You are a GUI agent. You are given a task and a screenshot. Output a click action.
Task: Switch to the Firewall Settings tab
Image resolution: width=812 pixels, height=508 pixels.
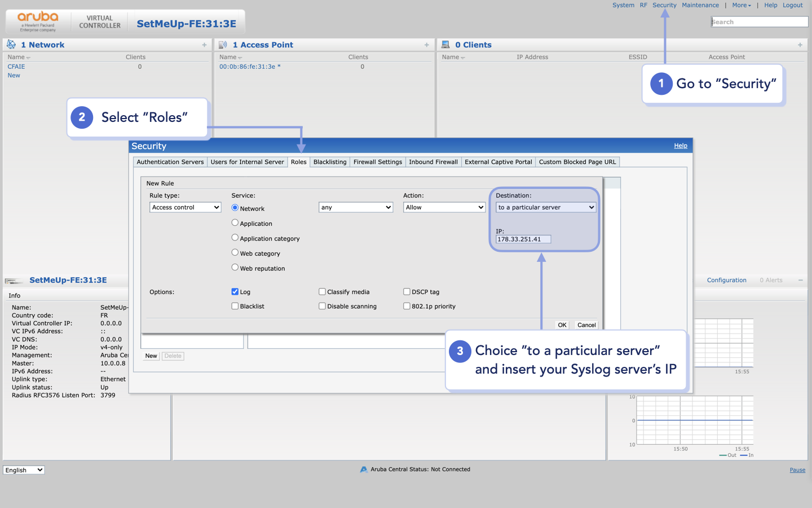point(377,162)
